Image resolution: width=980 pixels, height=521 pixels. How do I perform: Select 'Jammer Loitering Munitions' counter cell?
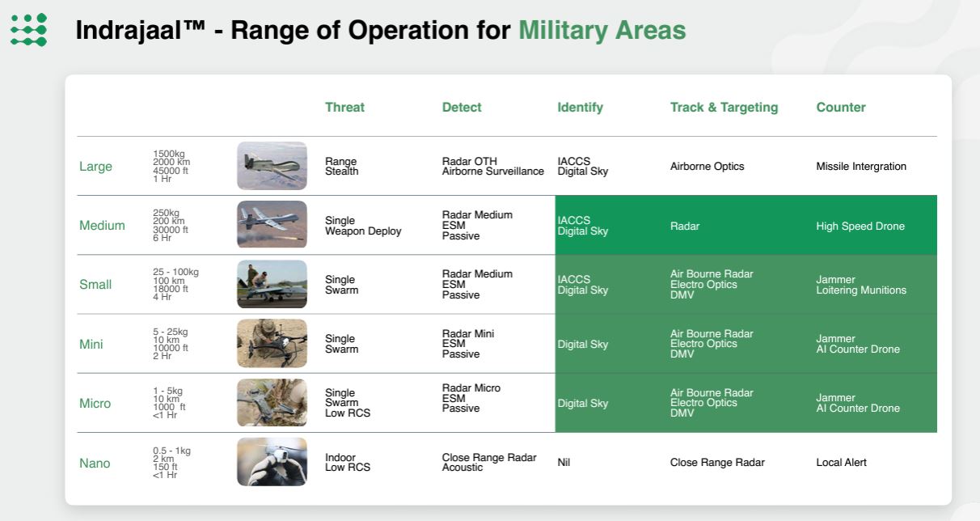click(861, 285)
